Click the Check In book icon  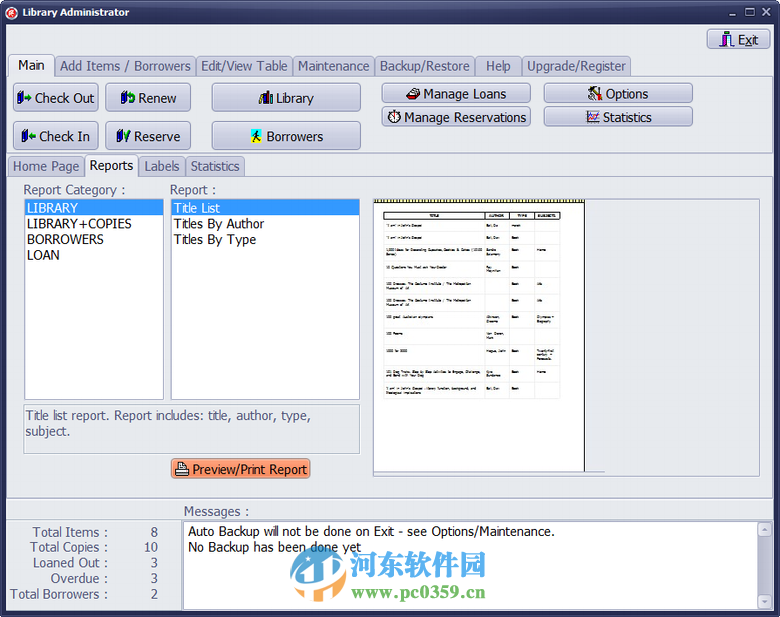click(28, 135)
